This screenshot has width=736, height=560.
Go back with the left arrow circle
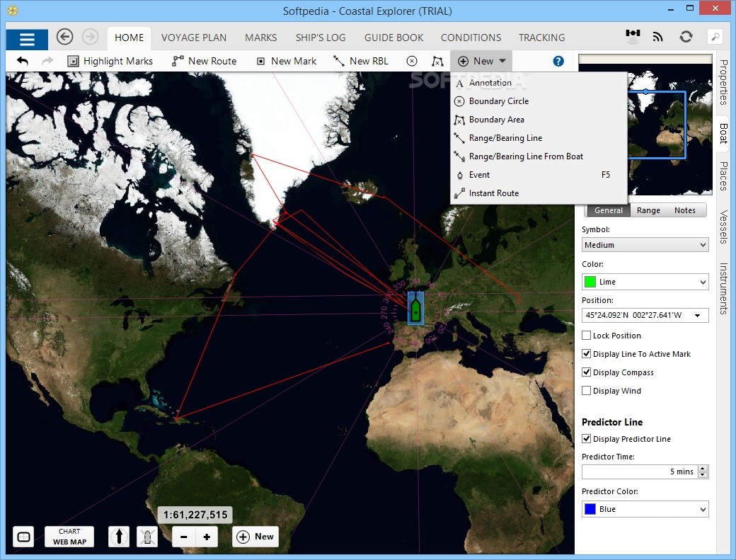tap(65, 37)
